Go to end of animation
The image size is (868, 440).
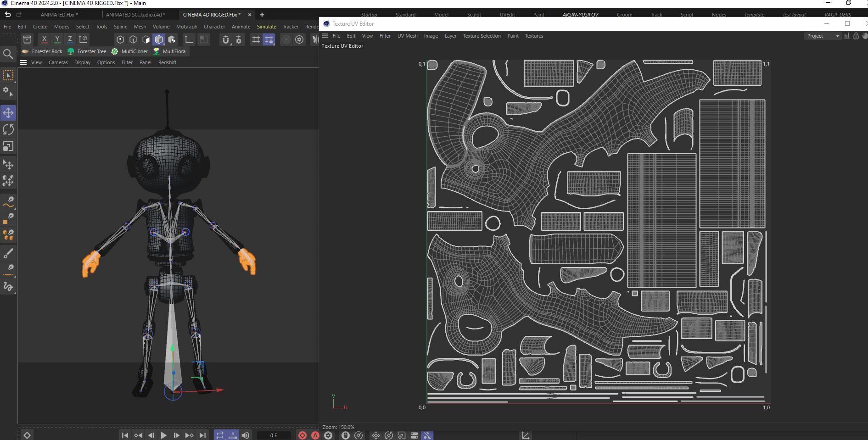click(202, 435)
